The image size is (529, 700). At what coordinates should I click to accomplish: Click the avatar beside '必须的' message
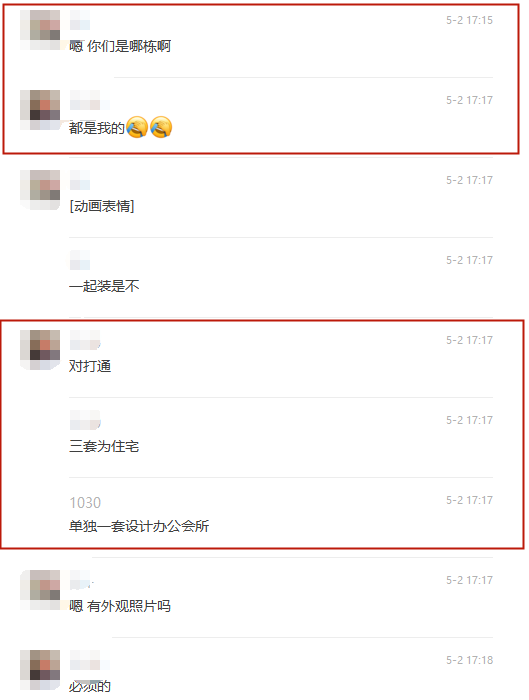(x=40, y=670)
